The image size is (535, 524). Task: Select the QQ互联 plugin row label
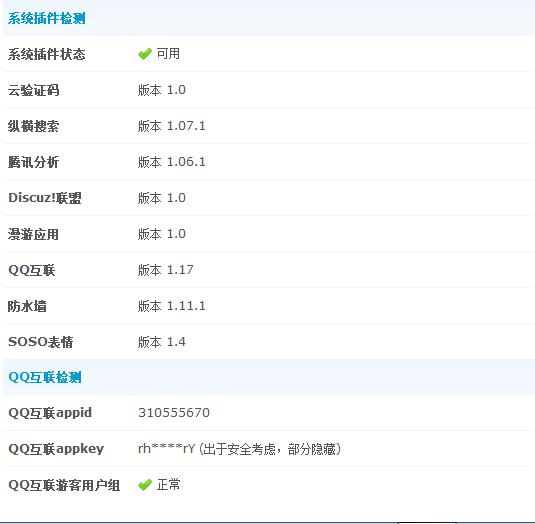(x=32, y=270)
